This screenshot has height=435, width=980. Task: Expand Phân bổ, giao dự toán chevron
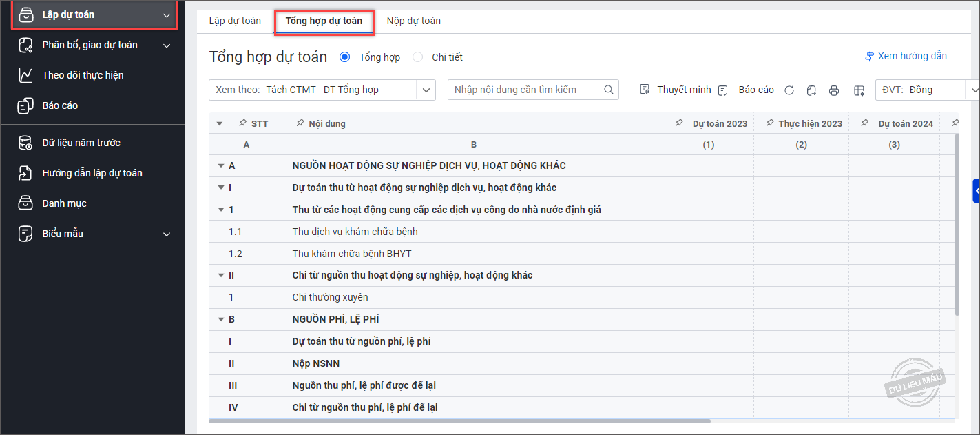[x=166, y=45]
